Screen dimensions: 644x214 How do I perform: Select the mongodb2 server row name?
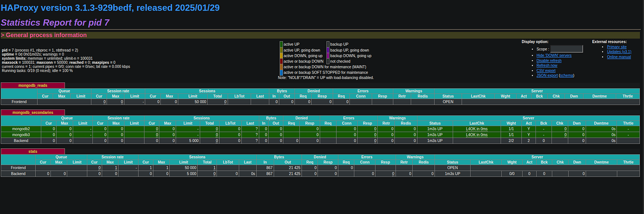pos(21,129)
